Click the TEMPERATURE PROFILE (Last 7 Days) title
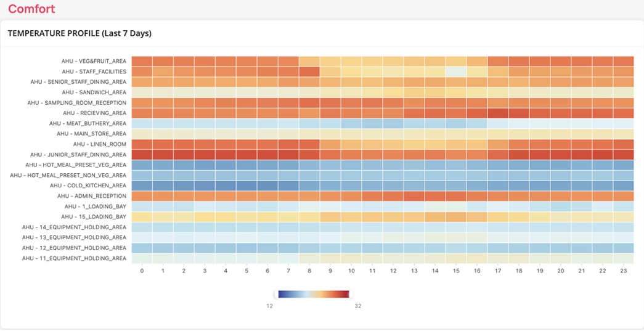The height and width of the screenshot is (331, 644). tap(79, 33)
